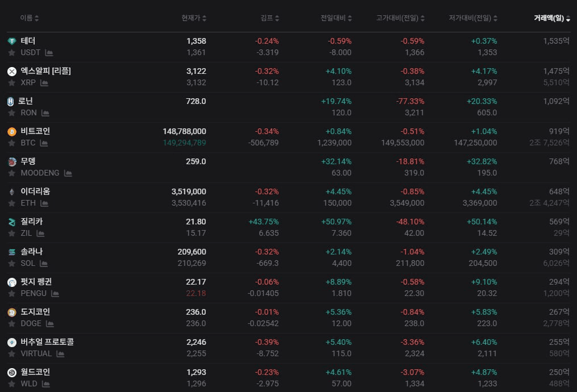
Task: Click the green value 149,294,789
Action: [x=184, y=143]
